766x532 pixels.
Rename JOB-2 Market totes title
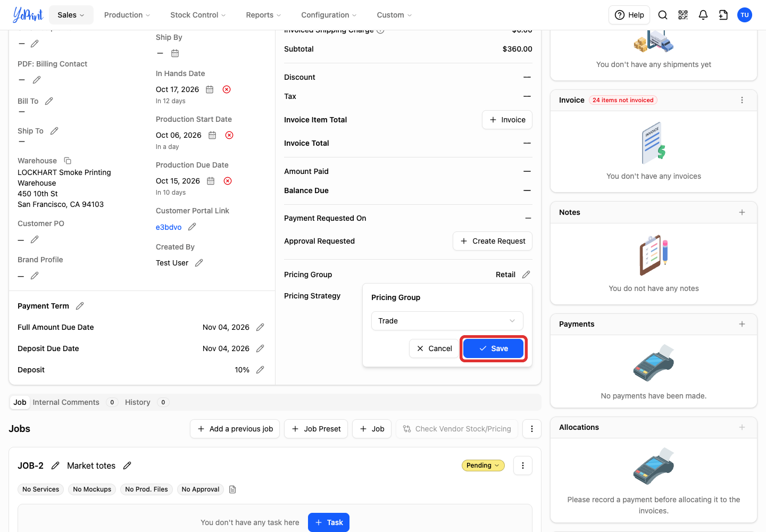tap(127, 465)
